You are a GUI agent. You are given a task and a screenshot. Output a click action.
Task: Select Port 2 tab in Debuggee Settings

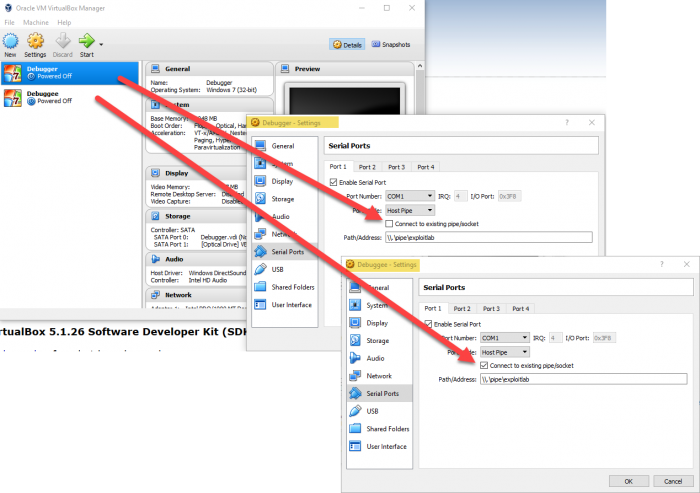(462, 309)
